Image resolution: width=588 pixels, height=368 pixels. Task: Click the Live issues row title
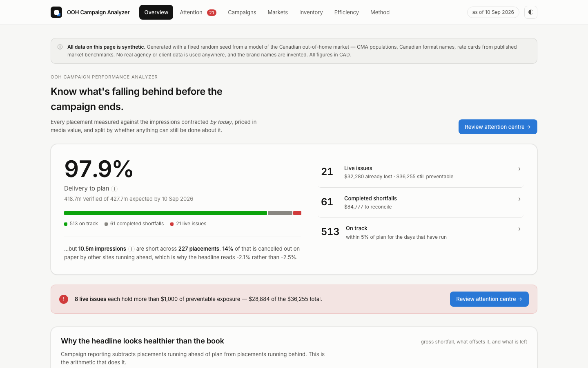pyautogui.click(x=358, y=168)
